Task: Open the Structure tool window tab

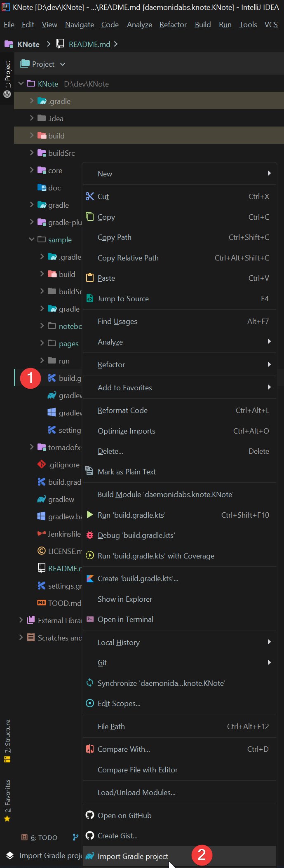Action: pyautogui.click(x=7, y=741)
